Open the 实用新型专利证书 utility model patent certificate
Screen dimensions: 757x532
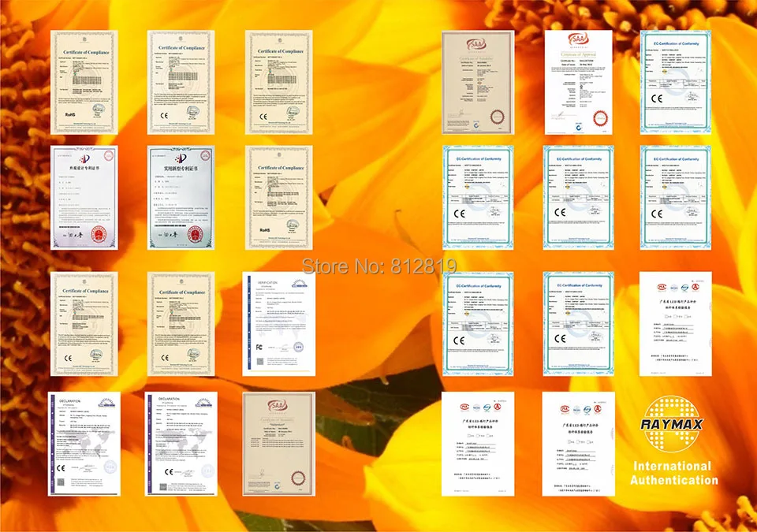tap(181, 198)
